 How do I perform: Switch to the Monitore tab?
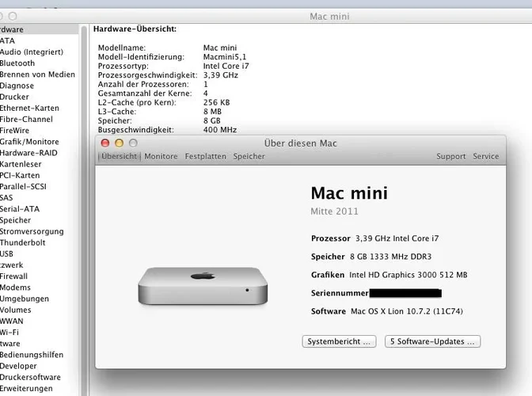click(x=161, y=157)
